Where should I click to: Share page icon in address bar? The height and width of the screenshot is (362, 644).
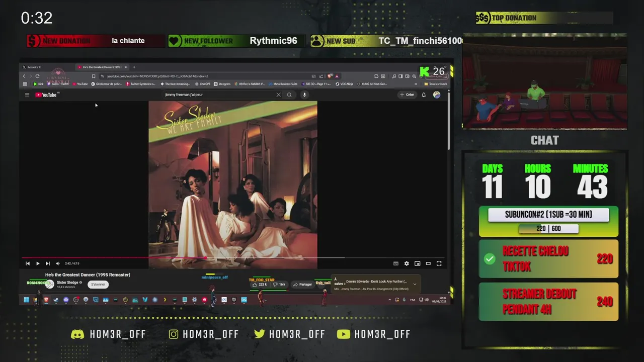pos(321,76)
